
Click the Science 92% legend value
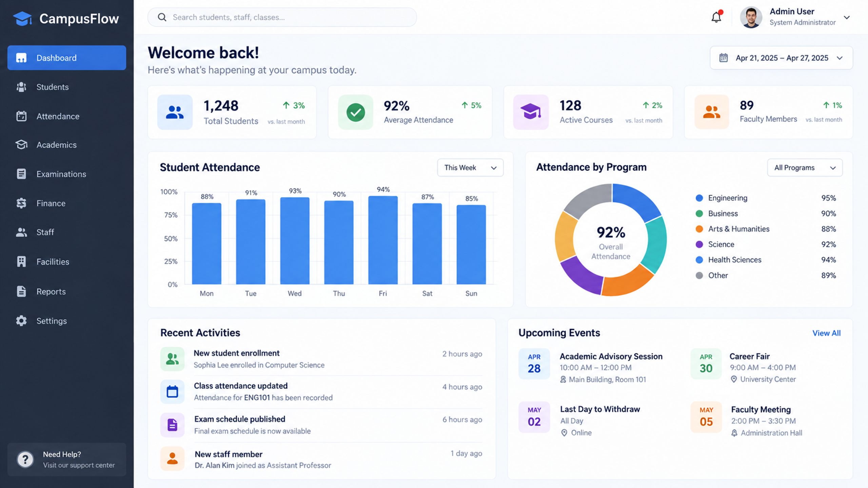coord(828,244)
